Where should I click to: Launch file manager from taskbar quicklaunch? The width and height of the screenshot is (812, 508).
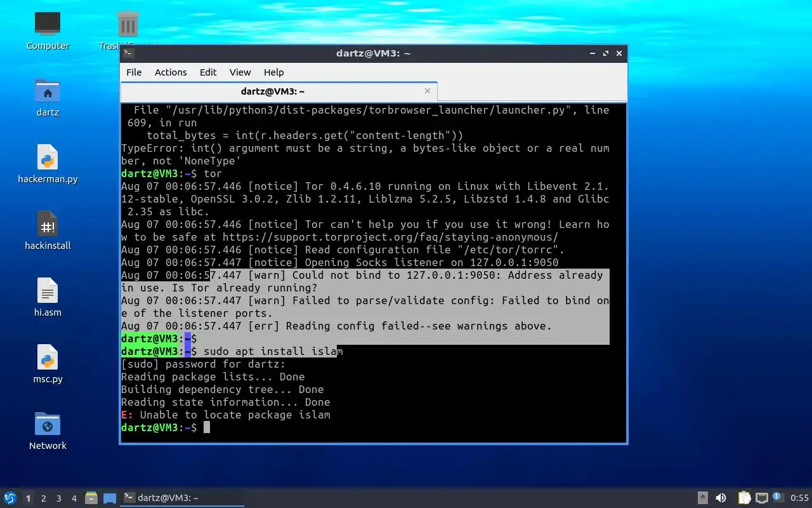pyautogui.click(x=91, y=498)
